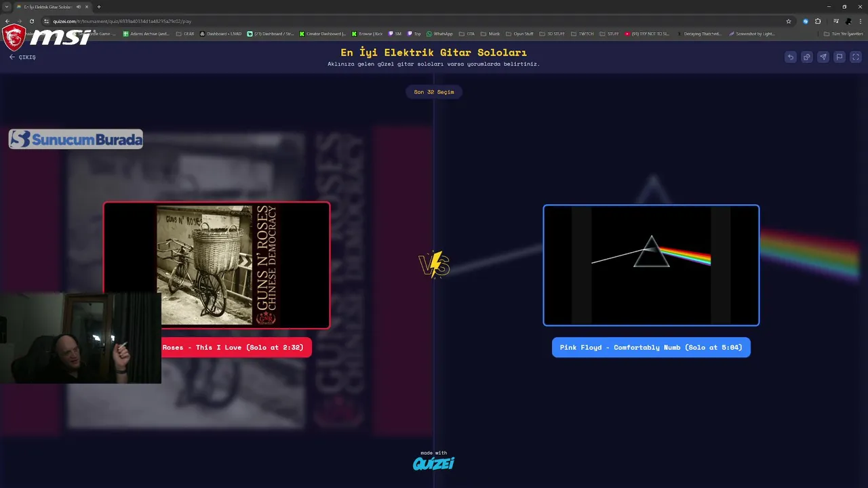Screen dimensions: 868x488
Task: Mute the tab via speaker icon
Action: point(79,7)
